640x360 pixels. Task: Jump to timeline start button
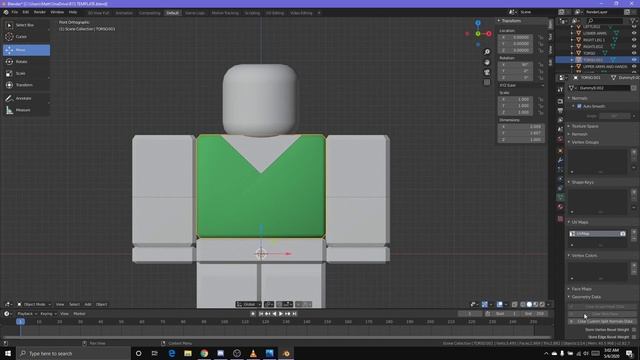click(x=261, y=314)
